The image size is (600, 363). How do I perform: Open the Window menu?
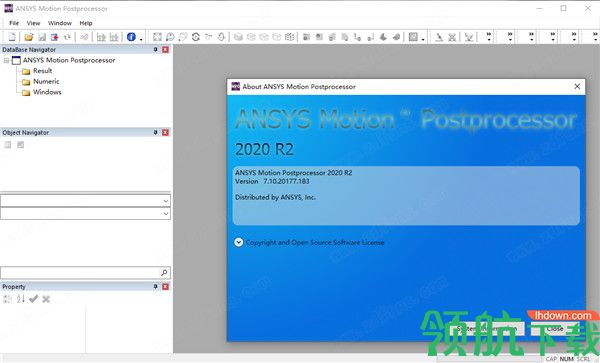click(x=60, y=23)
